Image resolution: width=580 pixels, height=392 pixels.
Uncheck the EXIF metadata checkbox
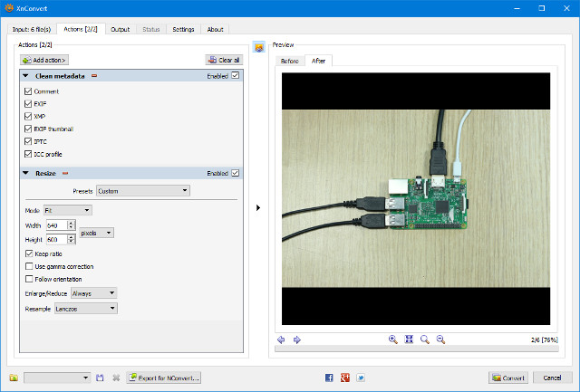(x=28, y=104)
